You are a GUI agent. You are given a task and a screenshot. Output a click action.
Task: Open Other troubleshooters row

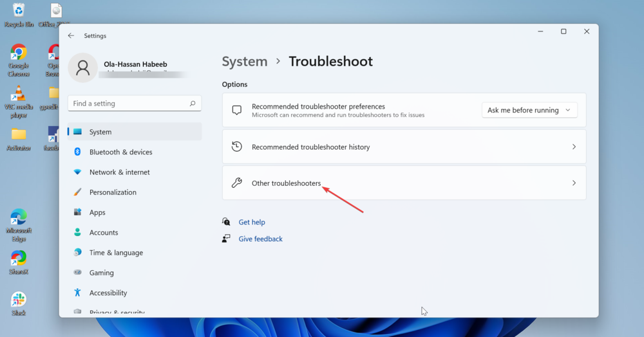pyautogui.click(x=404, y=183)
